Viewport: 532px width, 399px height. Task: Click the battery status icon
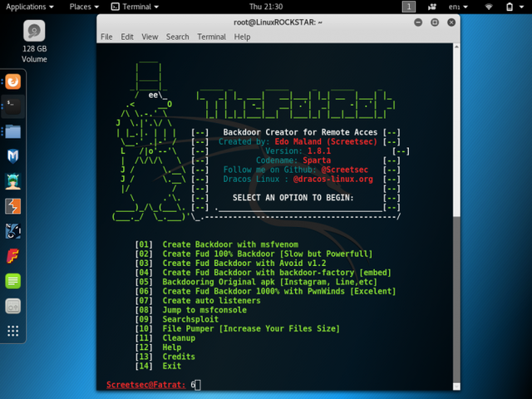coord(510,7)
